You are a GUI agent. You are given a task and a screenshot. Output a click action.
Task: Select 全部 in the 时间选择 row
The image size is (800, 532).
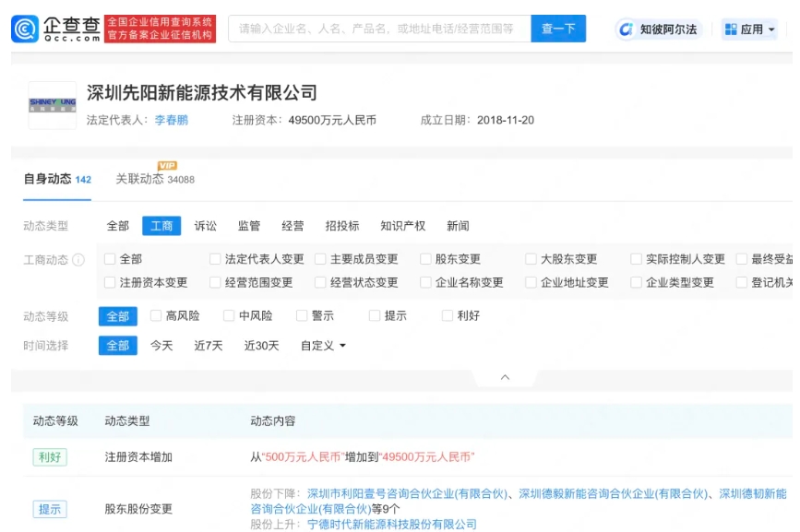(x=118, y=346)
